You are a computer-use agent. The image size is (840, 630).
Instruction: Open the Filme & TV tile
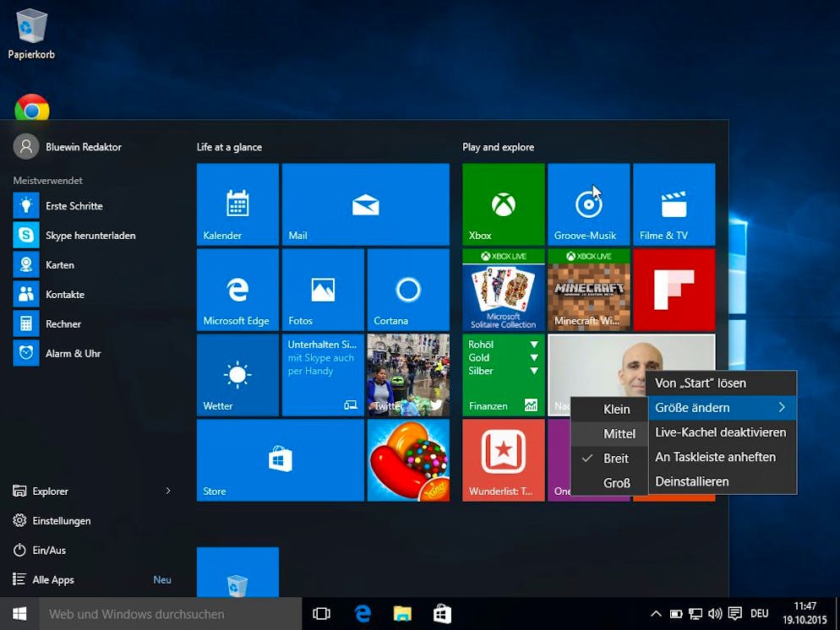[x=674, y=204]
